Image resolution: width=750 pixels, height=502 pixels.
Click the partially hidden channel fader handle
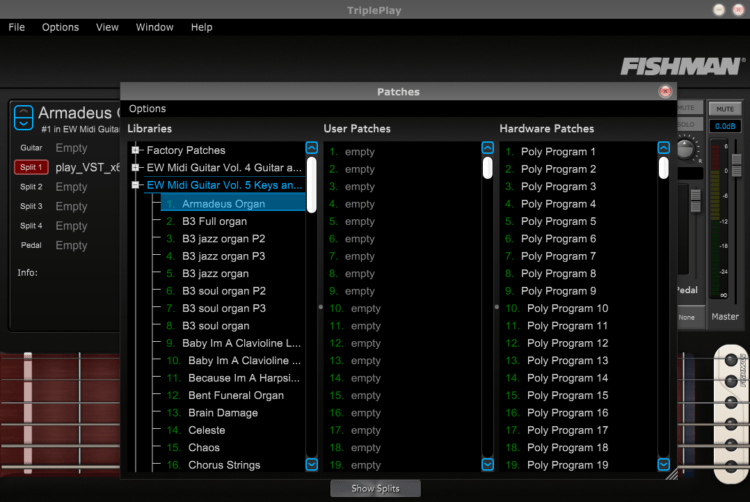(695, 200)
